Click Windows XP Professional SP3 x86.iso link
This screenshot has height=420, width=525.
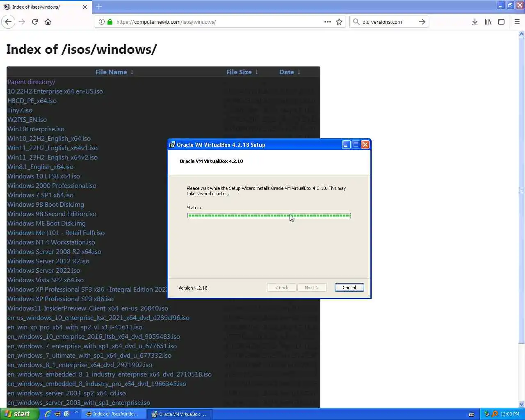(60, 299)
